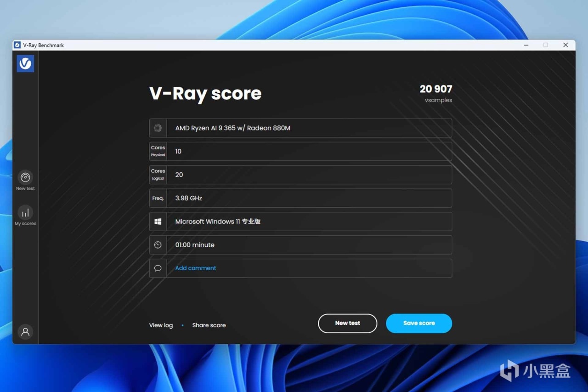
Task: Click V-Ray Benchmark title bar icon
Action: pyautogui.click(x=17, y=45)
